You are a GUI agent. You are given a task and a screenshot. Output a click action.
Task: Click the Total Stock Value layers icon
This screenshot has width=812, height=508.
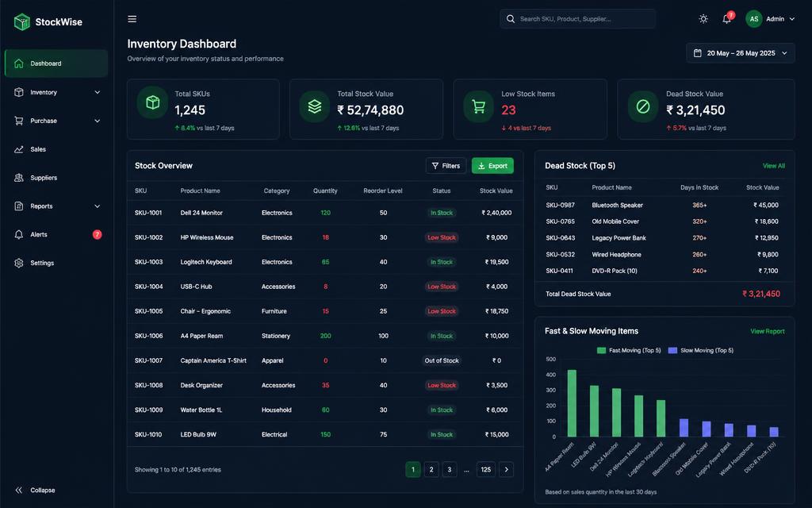tap(315, 106)
